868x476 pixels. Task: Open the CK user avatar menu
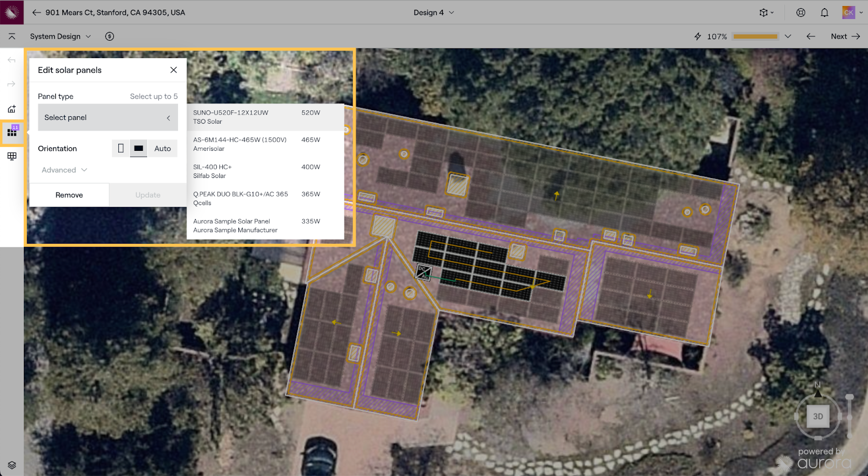point(852,12)
